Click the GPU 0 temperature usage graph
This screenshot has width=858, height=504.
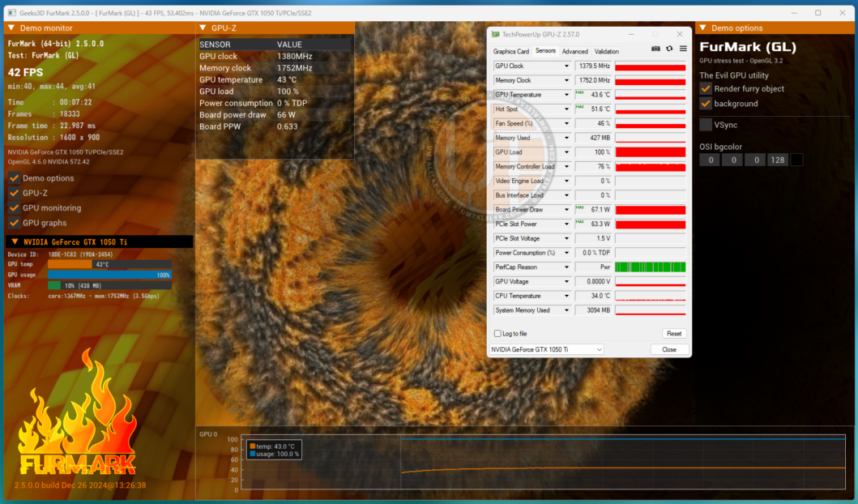[544, 463]
